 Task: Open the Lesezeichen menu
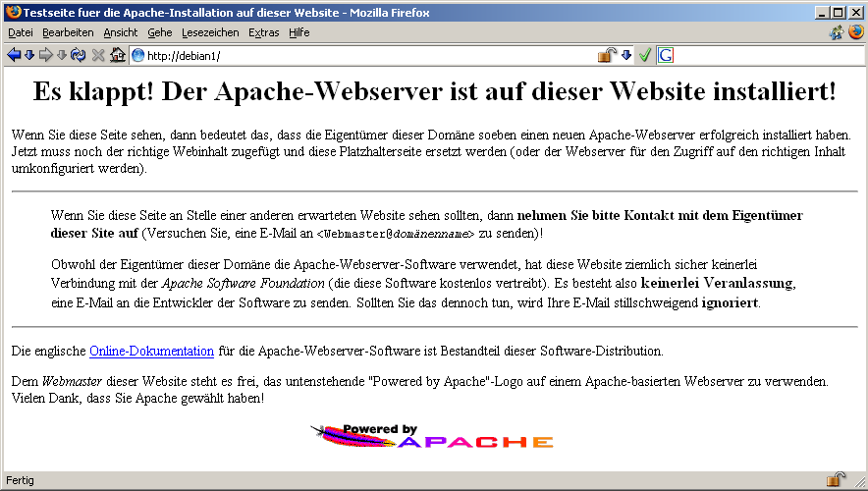point(210,32)
